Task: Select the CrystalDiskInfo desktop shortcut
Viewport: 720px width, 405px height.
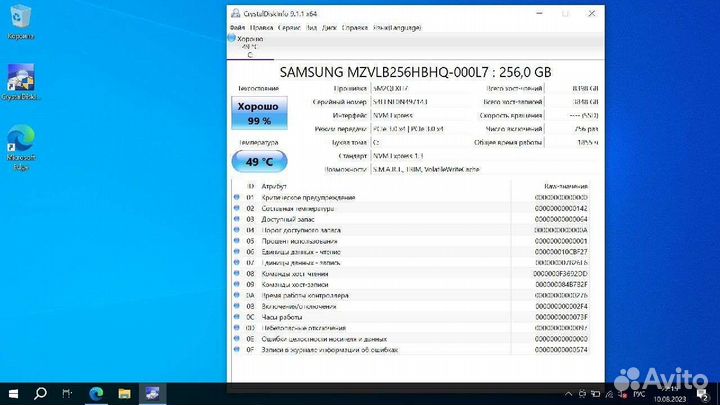Action: coord(21,82)
